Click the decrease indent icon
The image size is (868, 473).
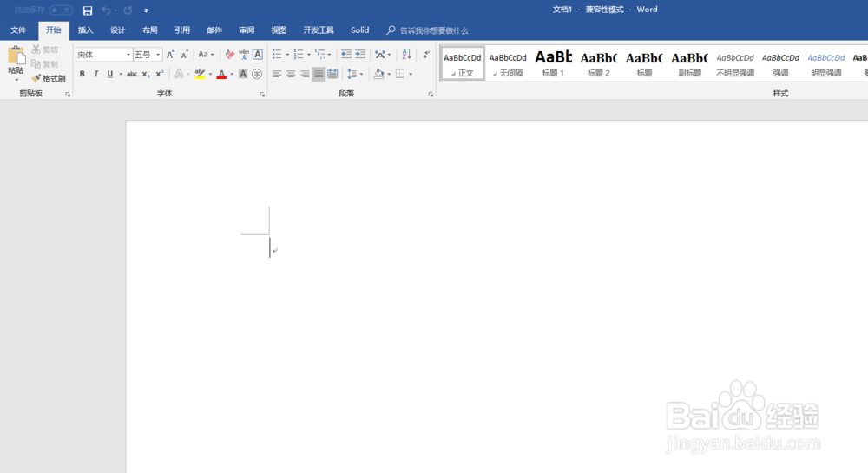click(x=346, y=54)
